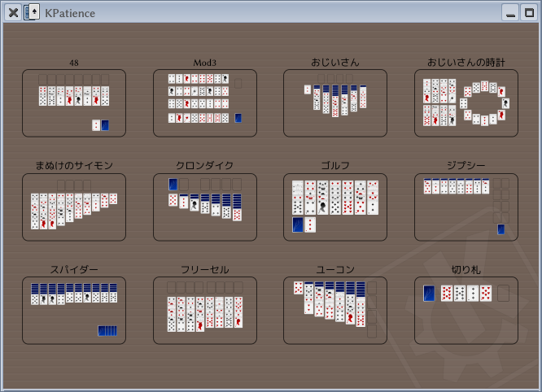Click the 'ゴルフ' title label

click(x=335, y=165)
